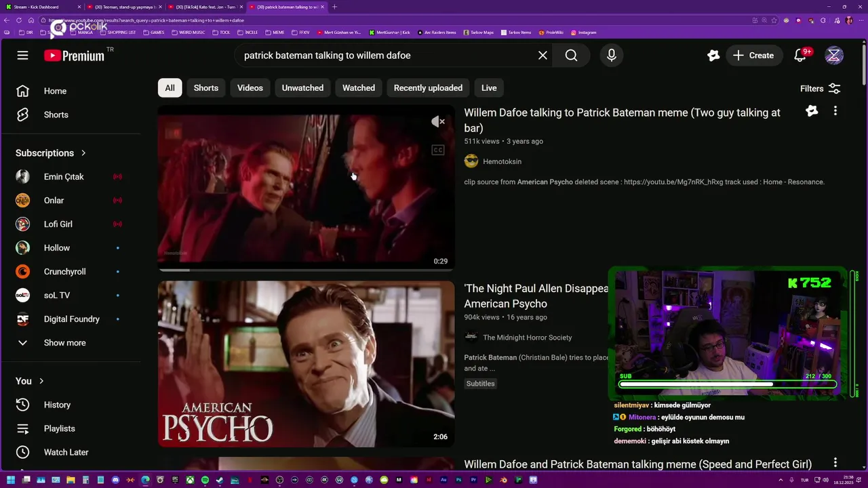Expand the Subscriptions section chevron
This screenshot has height=488, width=868.
click(83, 153)
